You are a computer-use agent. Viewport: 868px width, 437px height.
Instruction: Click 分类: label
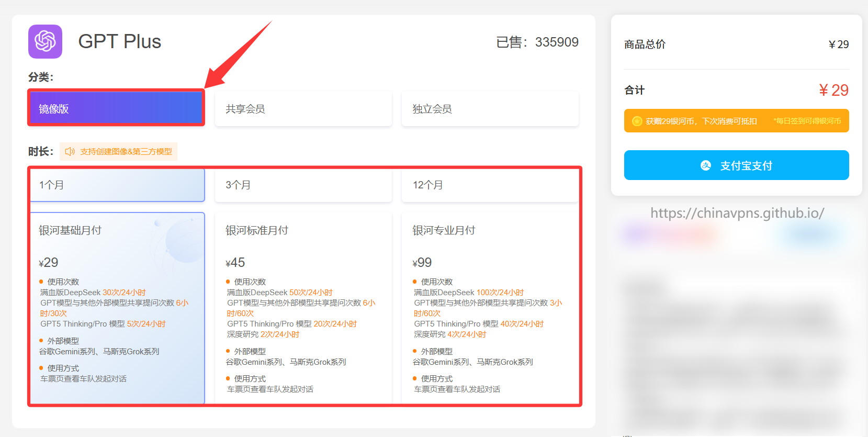pos(41,77)
